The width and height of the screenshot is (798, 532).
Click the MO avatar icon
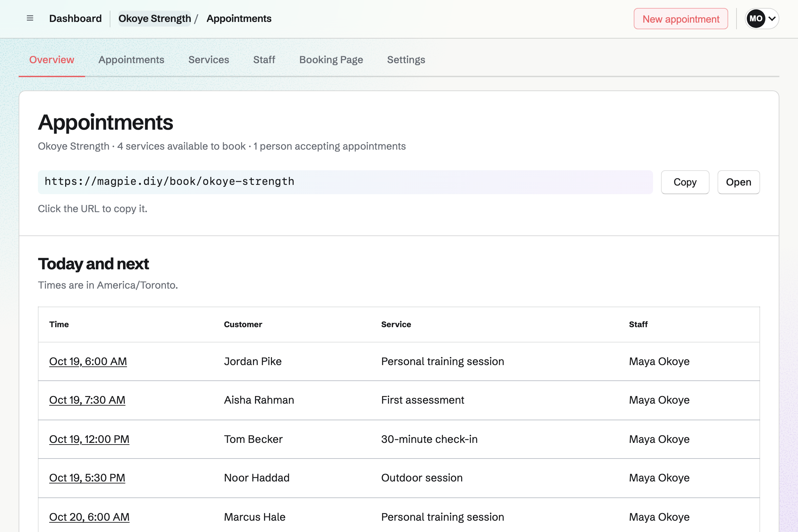(755, 19)
